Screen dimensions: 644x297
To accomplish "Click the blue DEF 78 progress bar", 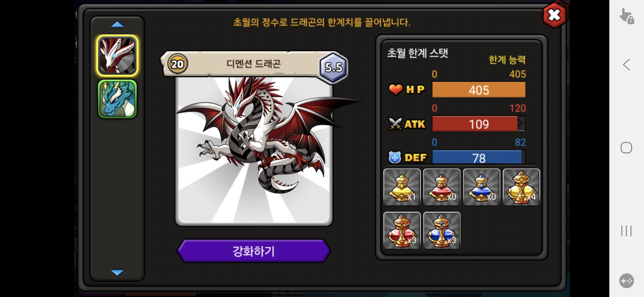I will click(479, 157).
